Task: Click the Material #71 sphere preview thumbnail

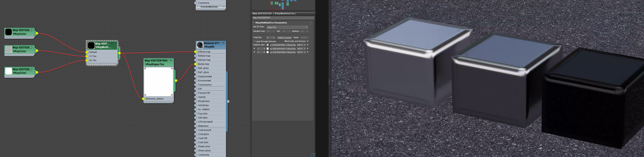Action: 200,45
